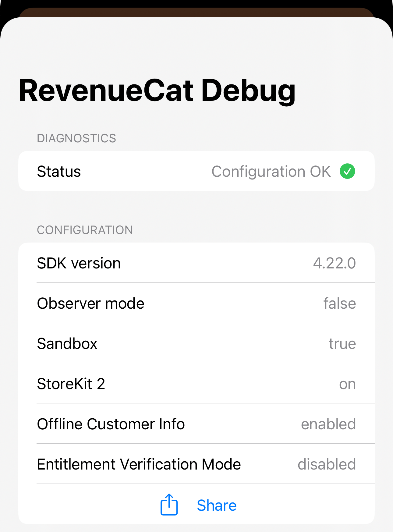Click the Configuration OK status text
The width and height of the screenshot is (393, 532).
[x=271, y=171]
